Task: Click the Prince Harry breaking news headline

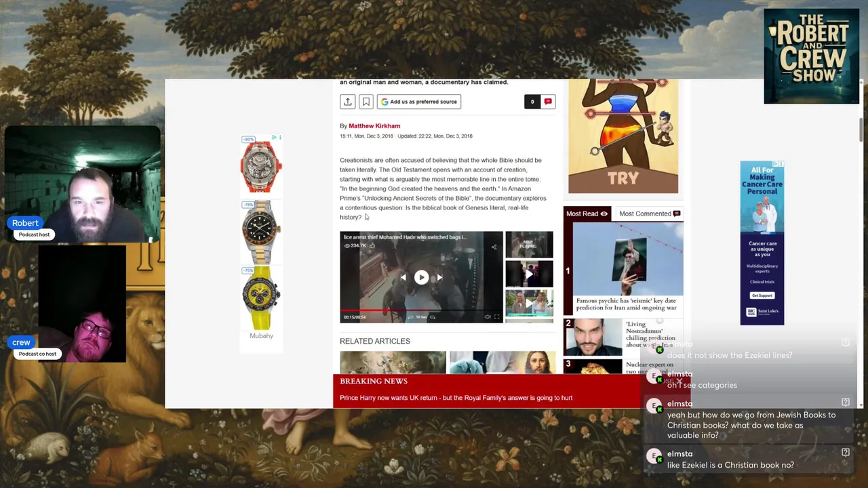Action: coord(456,398)
